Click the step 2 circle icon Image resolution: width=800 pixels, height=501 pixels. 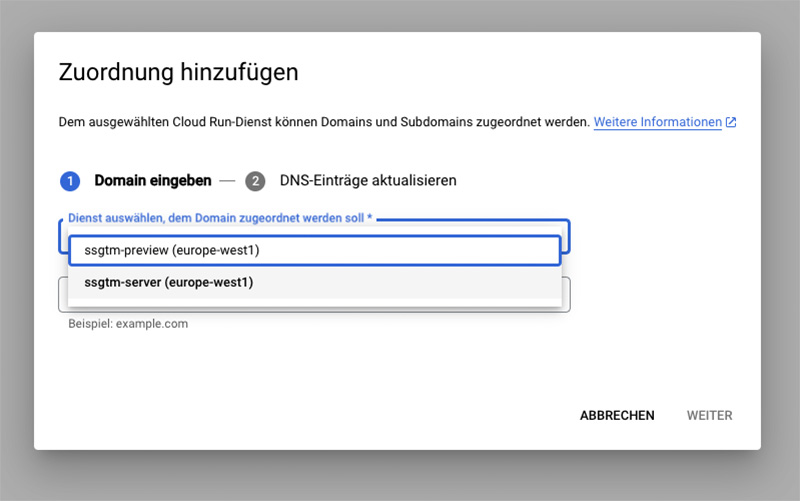[x=255, y=181]
